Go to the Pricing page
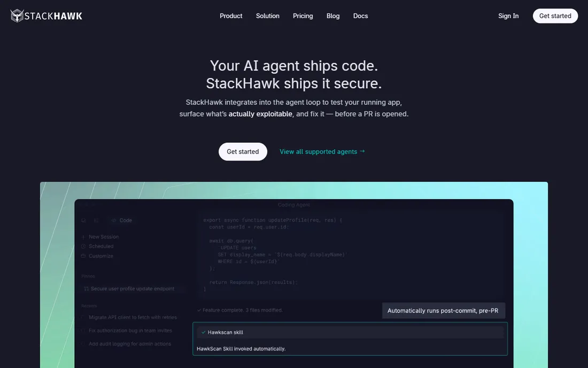The height and width of the screenshot is (368, 588). click(303, 16)
